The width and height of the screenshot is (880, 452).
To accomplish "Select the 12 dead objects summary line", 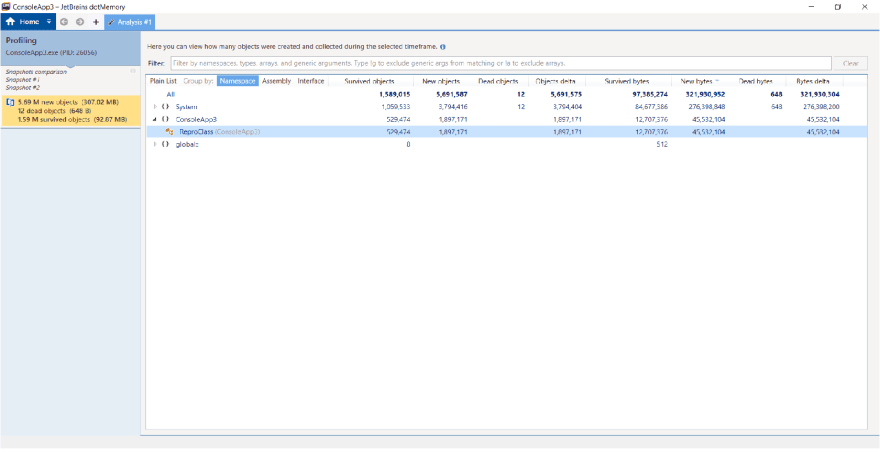I will (x=56, y=111).
